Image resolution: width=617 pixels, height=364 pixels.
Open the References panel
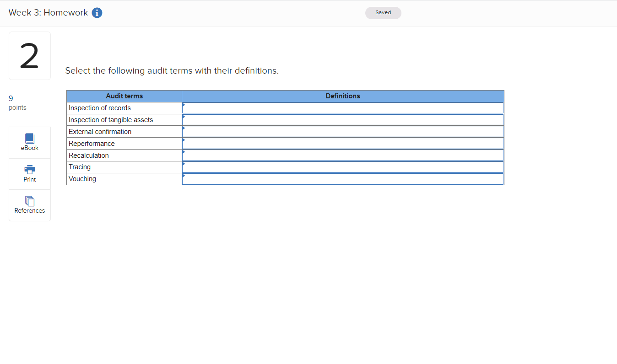pos(29,204)
